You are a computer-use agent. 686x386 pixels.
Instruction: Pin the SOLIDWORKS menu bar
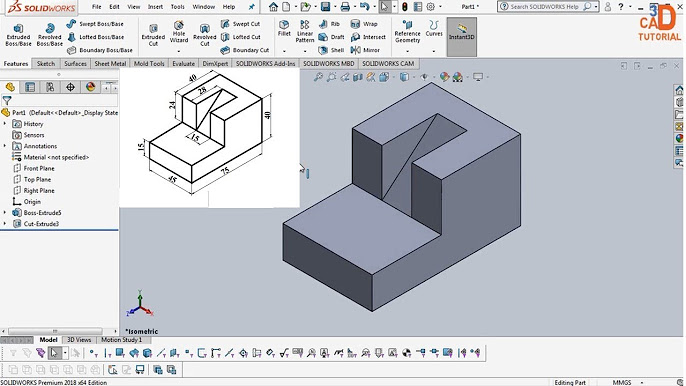[x=252, y=7]
